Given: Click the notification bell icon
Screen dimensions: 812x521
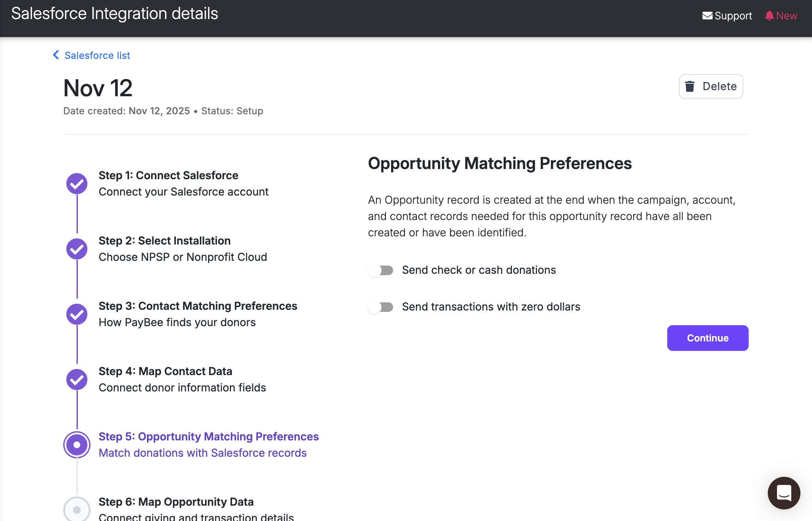Looking at the screenshot, I should 769,16.
